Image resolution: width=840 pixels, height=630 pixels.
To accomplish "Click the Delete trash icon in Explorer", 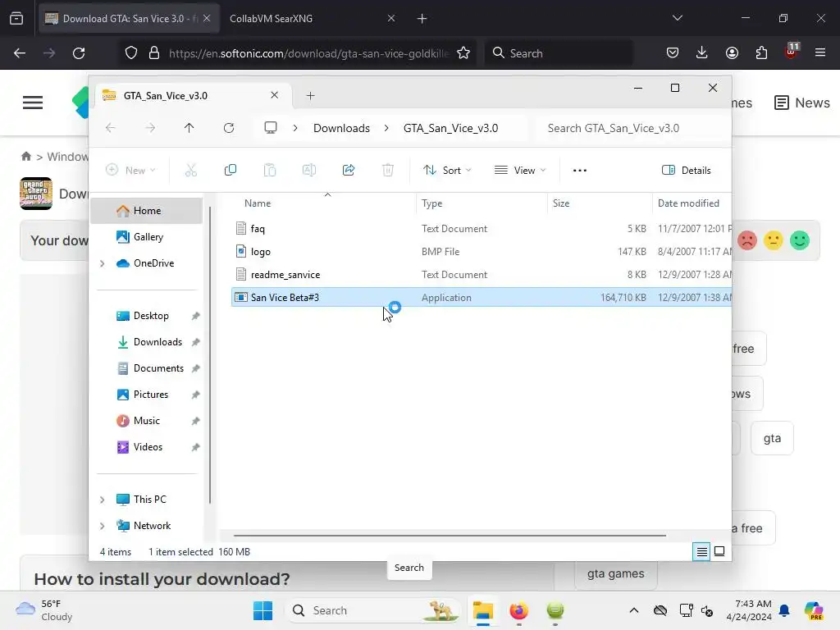I will tap(388, 171).
